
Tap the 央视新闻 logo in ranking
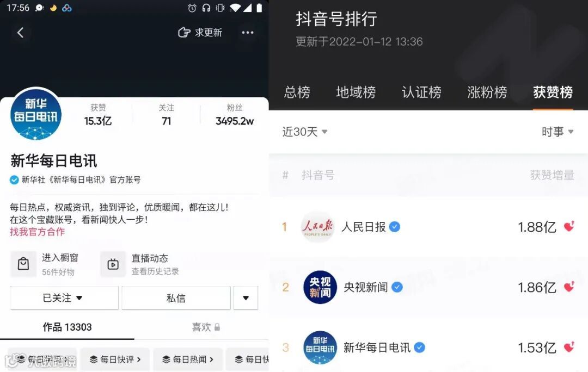pyautogui.click(x=320, y=287)
